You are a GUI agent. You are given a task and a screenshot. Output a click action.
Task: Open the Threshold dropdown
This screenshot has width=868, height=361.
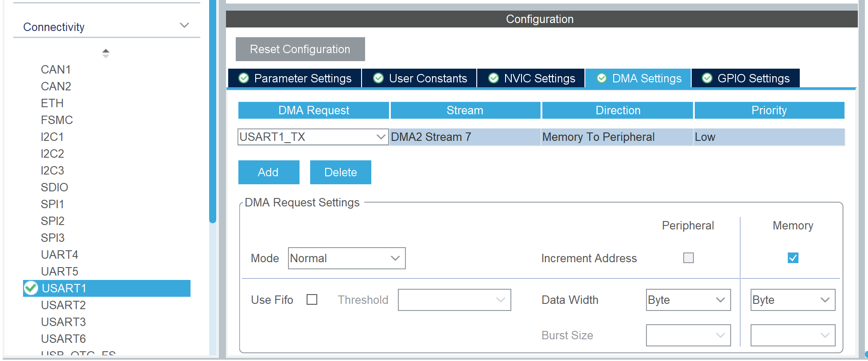[x=454, y=300]
